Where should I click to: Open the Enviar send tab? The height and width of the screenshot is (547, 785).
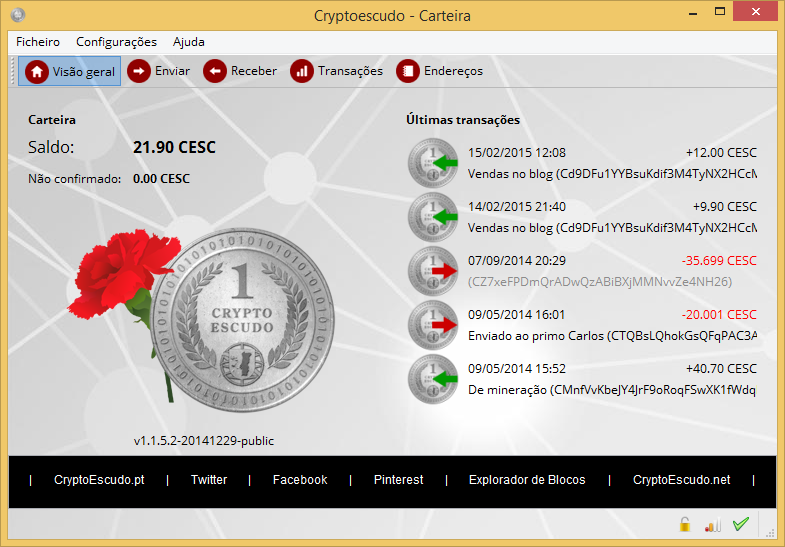pyautogui.click(x=159, y=71)
